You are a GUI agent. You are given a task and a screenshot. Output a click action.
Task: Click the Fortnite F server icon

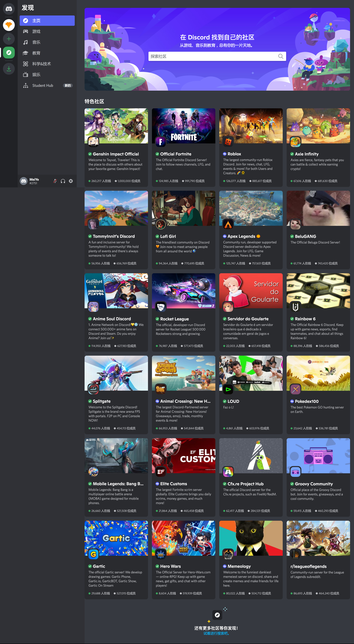(161, 142)
